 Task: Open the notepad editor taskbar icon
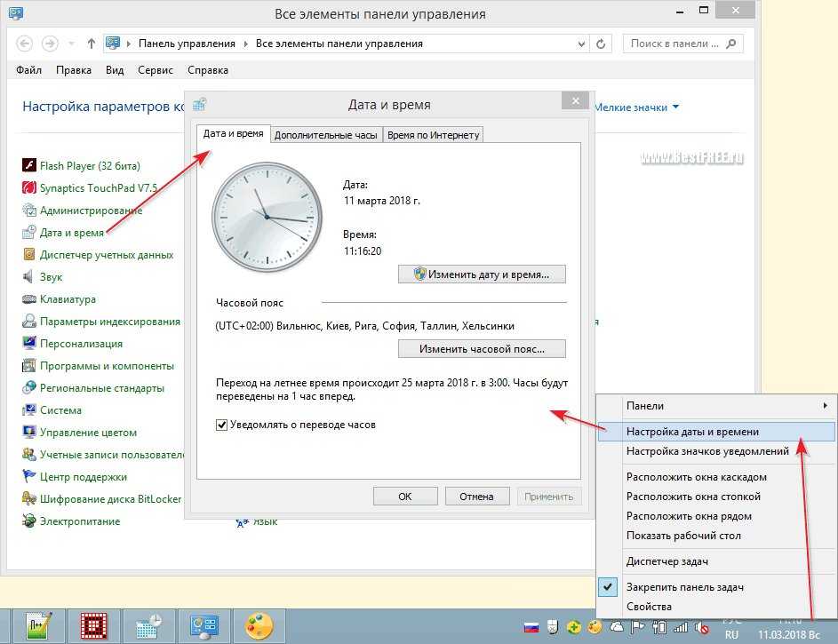pos(39,626)
